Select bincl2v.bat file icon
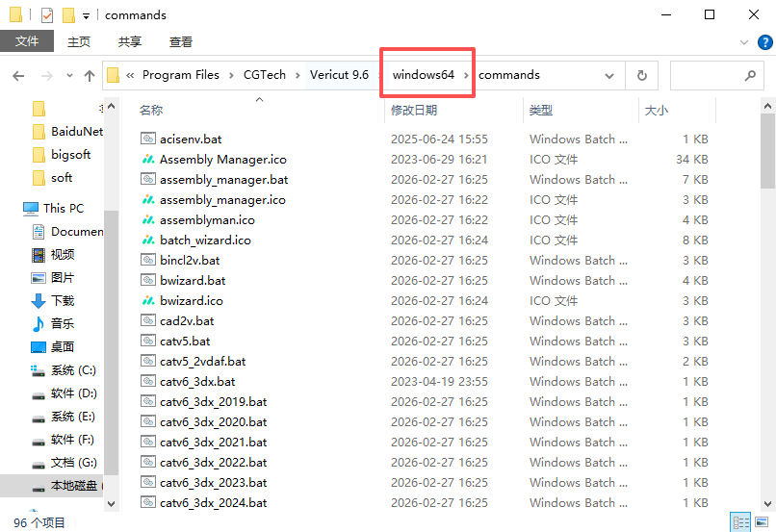776x532 pixels. (x=148, y=260)
